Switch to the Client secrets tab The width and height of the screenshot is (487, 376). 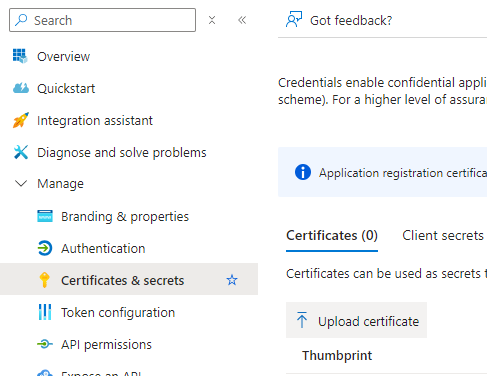click(443, 236)
